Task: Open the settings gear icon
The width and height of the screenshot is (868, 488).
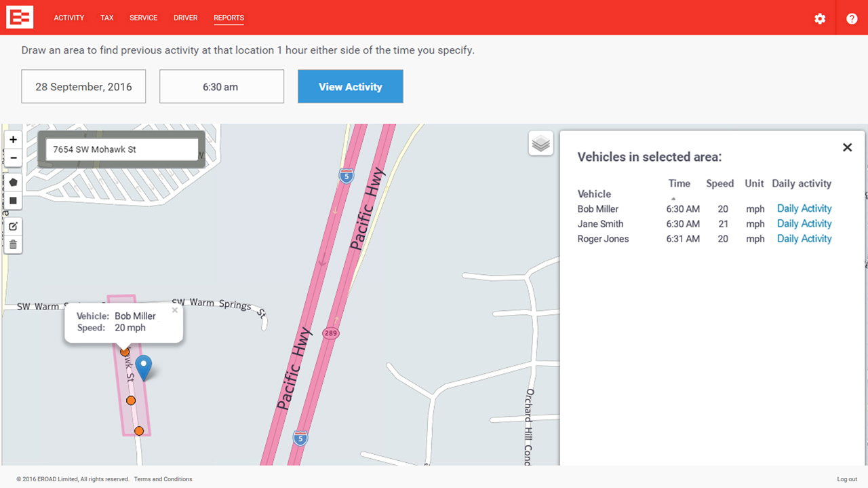Action: [x=820, y=19]
